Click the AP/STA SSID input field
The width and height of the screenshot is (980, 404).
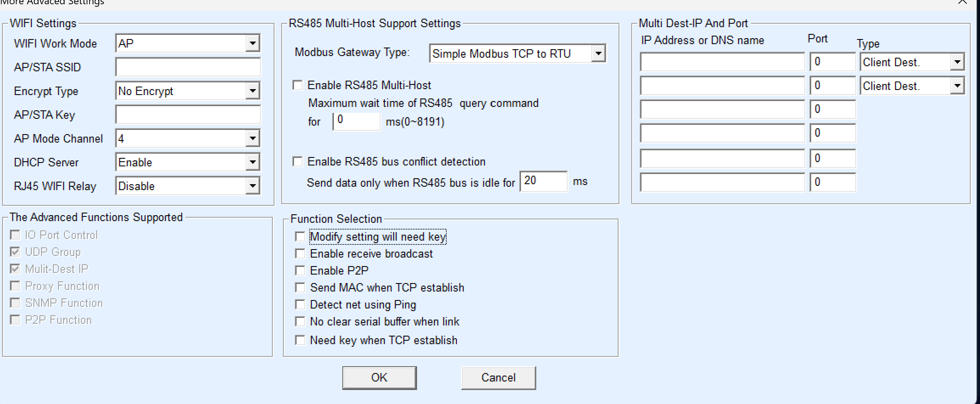pos(188,67)
